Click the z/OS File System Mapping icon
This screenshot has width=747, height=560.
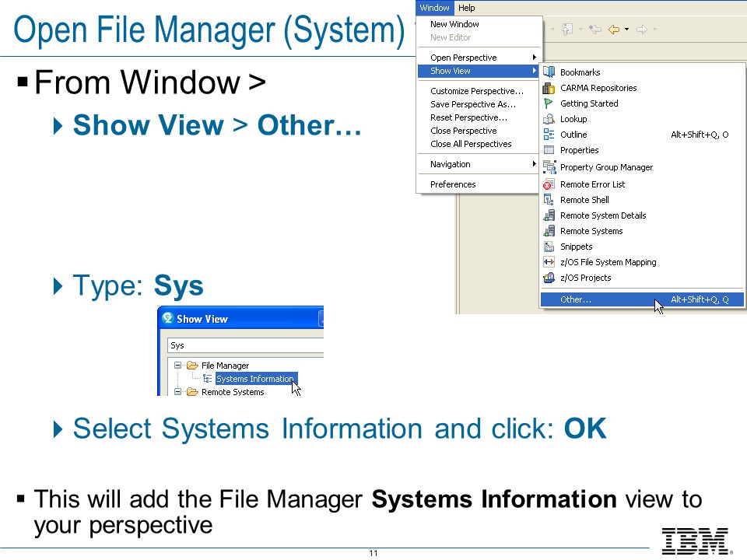(549, 262)
